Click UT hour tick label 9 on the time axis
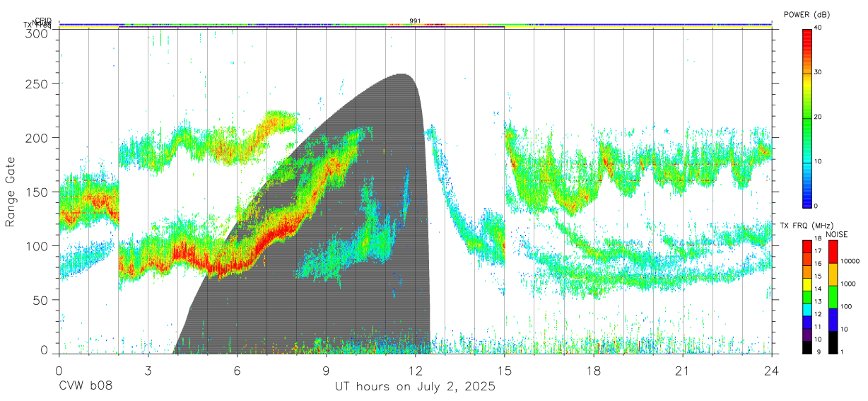Screen dimensions: 868x401 [326, 371]
